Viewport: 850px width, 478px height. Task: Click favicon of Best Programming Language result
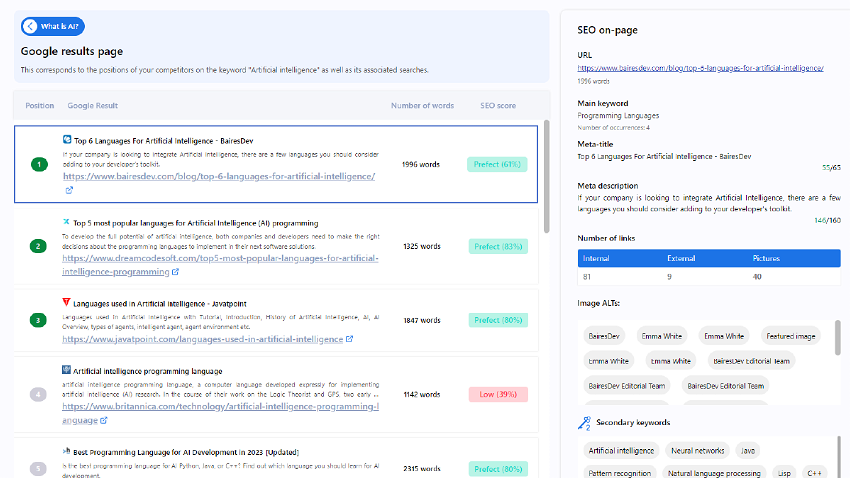pos(66,451)
